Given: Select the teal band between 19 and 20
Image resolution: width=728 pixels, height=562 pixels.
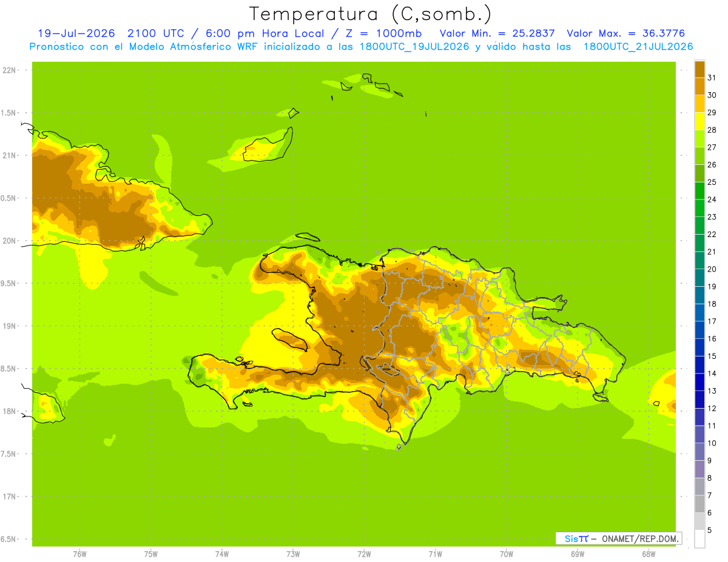Looking at the screenshot, I should [699, 278].
